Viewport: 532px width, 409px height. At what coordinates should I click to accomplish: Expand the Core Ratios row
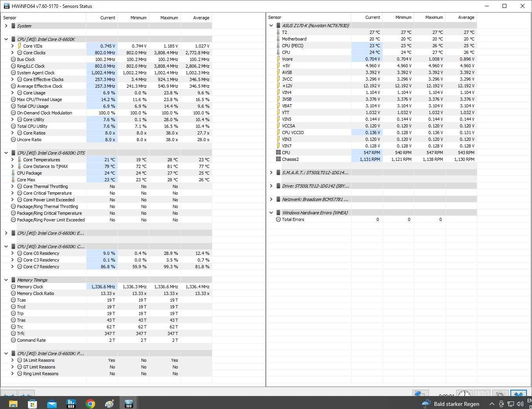click(12, 133)
